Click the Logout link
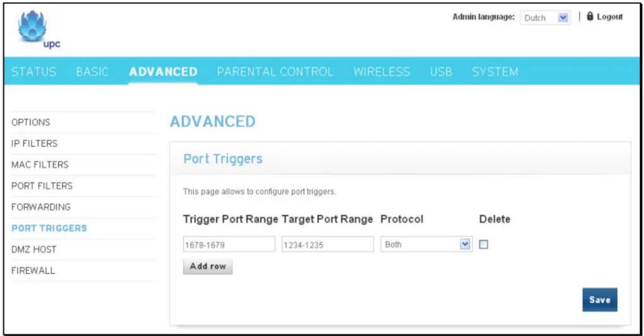Screen dimensions: 644x336 tap(609, 17)
